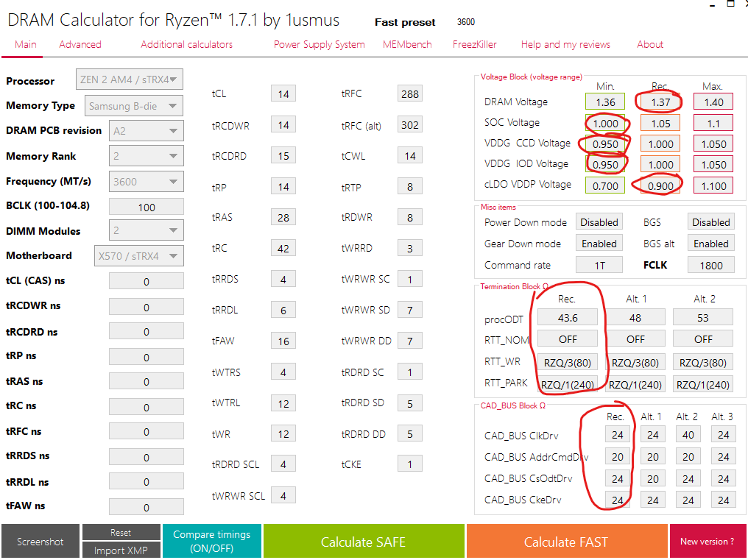Click the tRAS ns input field
748x560 pixels.
pyautogui.click(x=146, y=382)
